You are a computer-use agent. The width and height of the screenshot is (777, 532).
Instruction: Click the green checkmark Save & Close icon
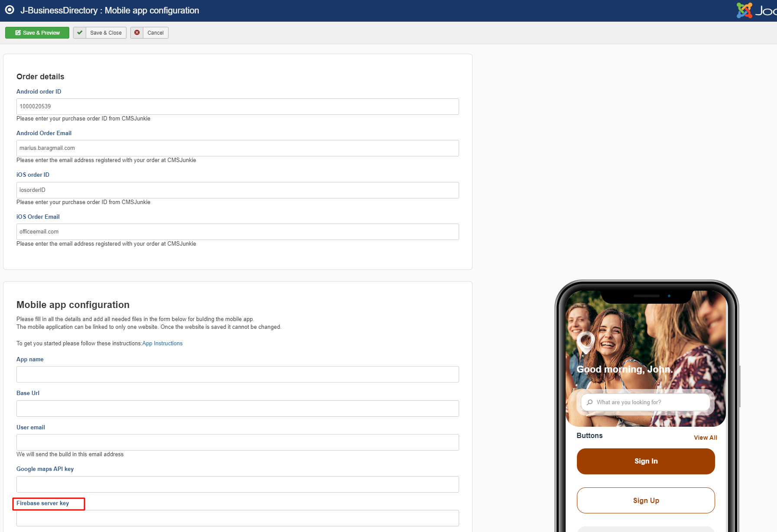pos(80,33)
